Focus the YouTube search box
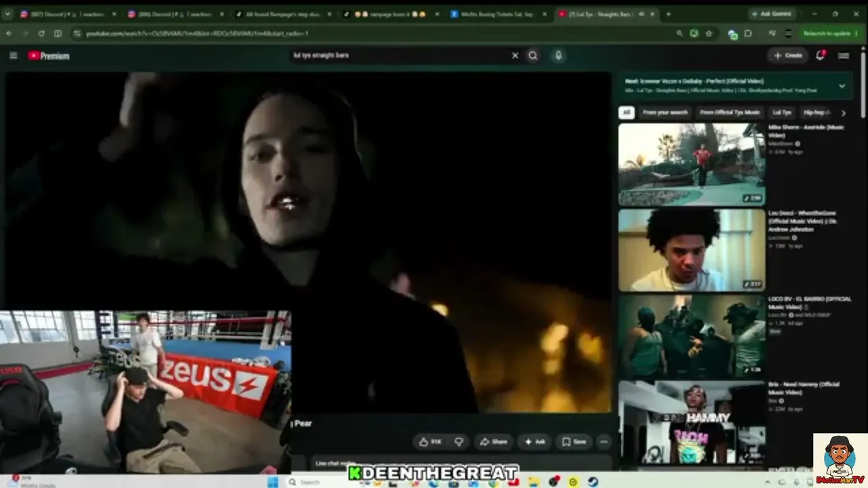 point(399,56)
